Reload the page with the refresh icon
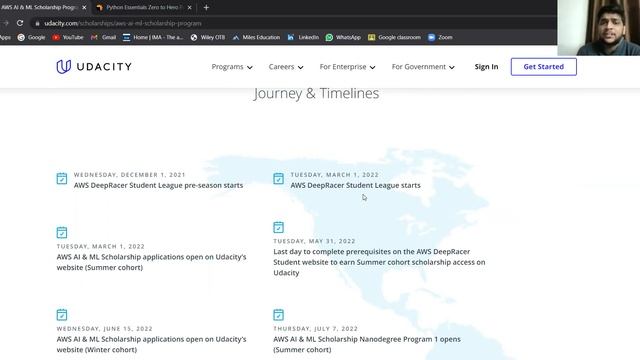This screenshot has height=360, width=640. pos(20,23)
